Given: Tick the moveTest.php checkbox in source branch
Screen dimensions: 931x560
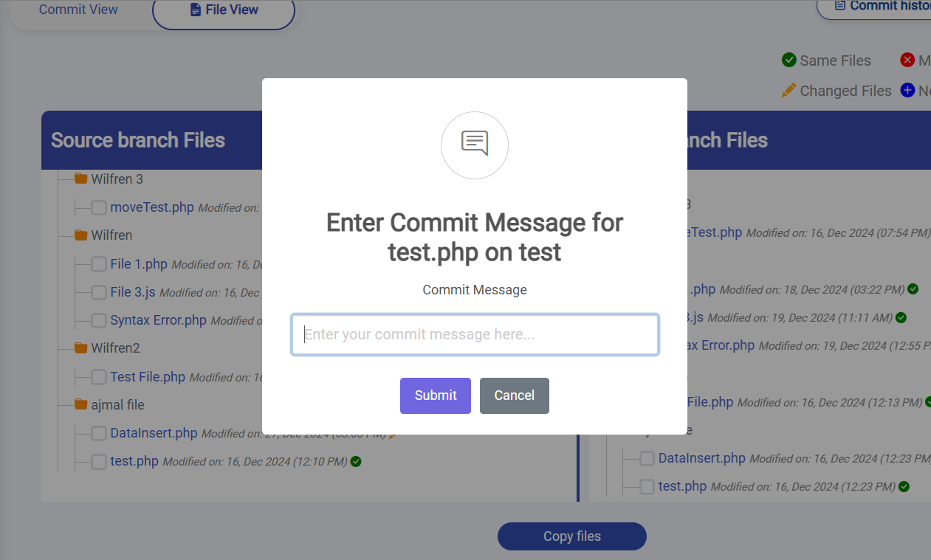Looking at the screenshot, I should click(x=99, y=207).
